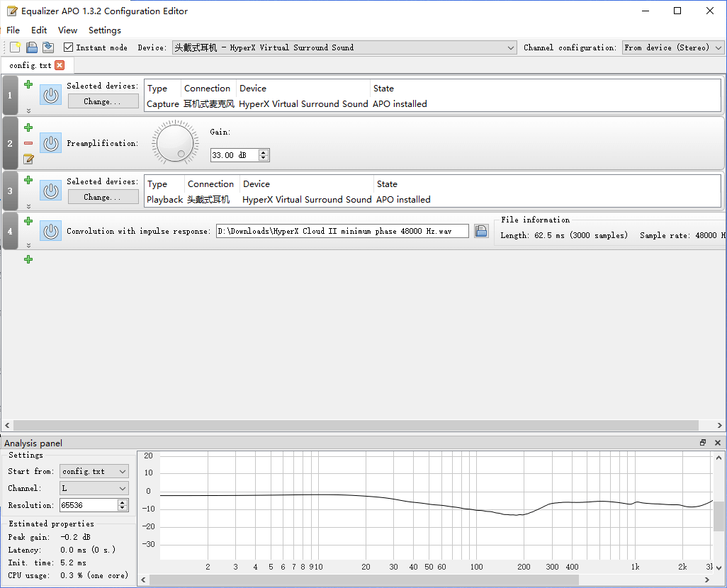Disable the Convolution filter
Image resolution: width=727 pixels, height=588 pixels.
tap(50, 230)
